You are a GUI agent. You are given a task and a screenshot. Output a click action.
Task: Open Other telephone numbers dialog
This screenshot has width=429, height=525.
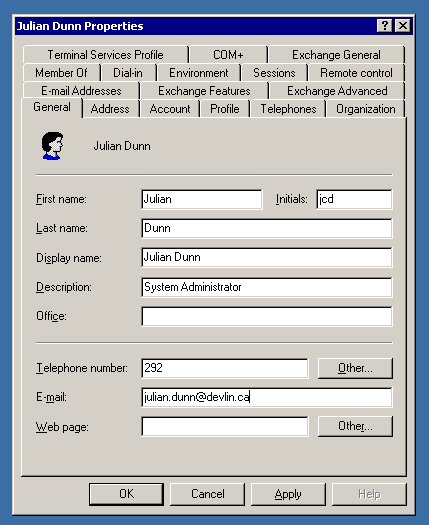(x=355, y=368)
